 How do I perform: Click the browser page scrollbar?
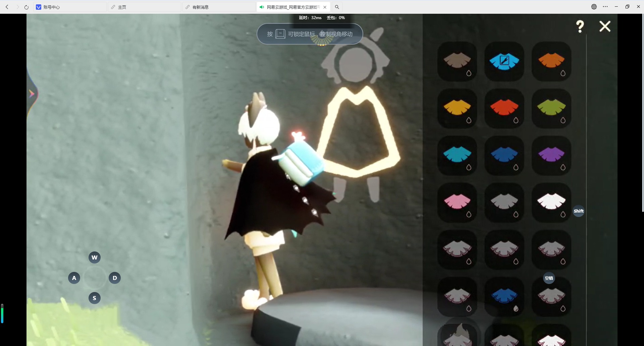[643, 113]
